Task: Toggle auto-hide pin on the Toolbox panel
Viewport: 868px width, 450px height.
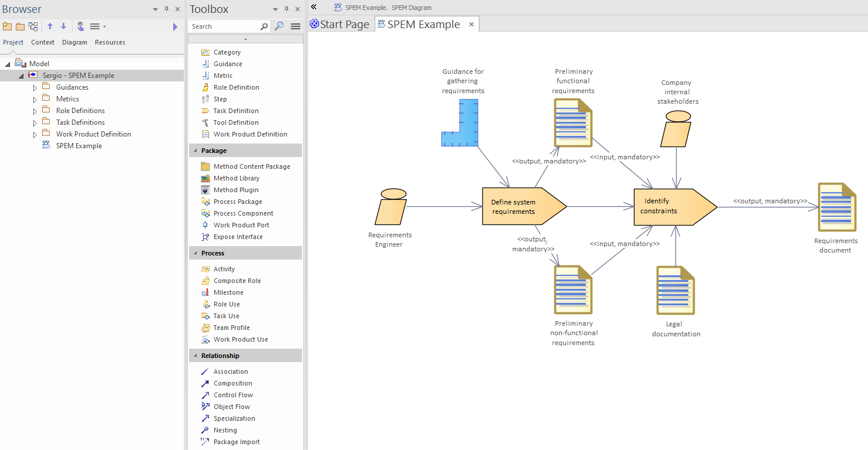Action: pos(286,8)
